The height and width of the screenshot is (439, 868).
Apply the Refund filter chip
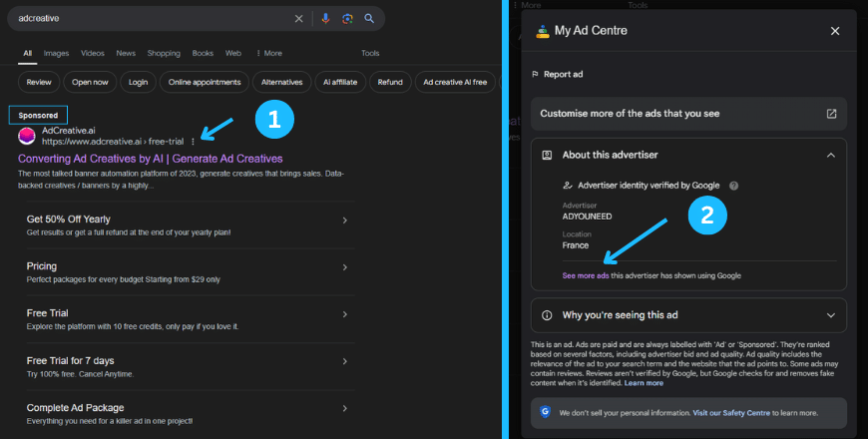coord(390,82)
